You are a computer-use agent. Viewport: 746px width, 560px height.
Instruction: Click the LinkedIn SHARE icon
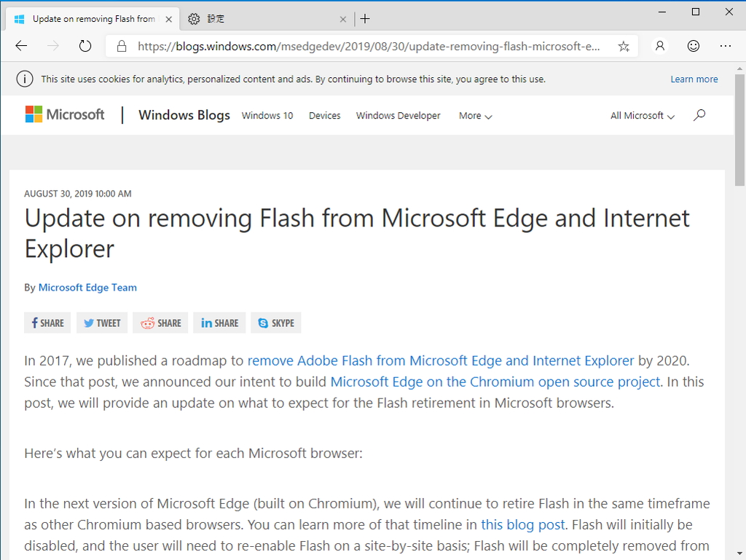click(219, 323)
